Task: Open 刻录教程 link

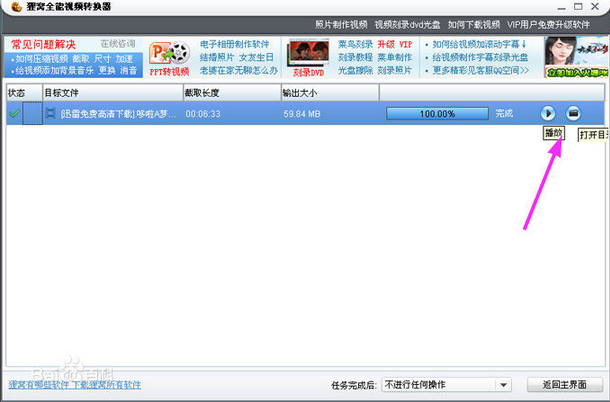Action: click(355, 57)
